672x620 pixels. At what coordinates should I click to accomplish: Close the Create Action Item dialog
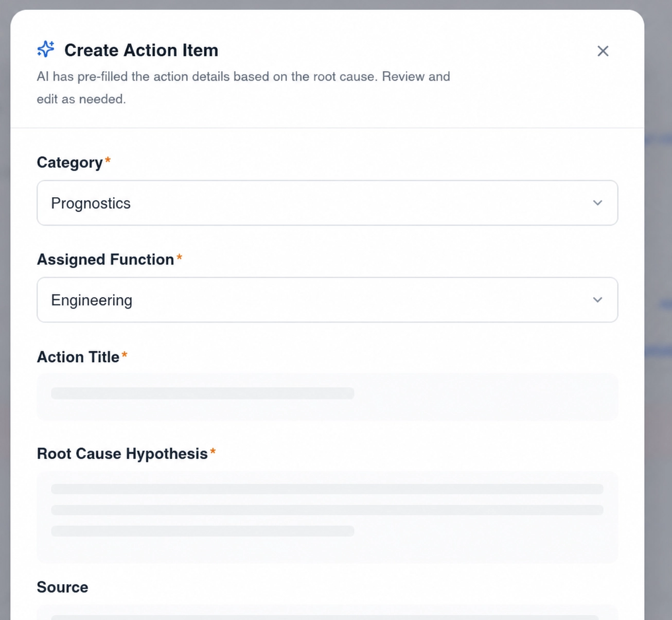click(x=603, y=51)
